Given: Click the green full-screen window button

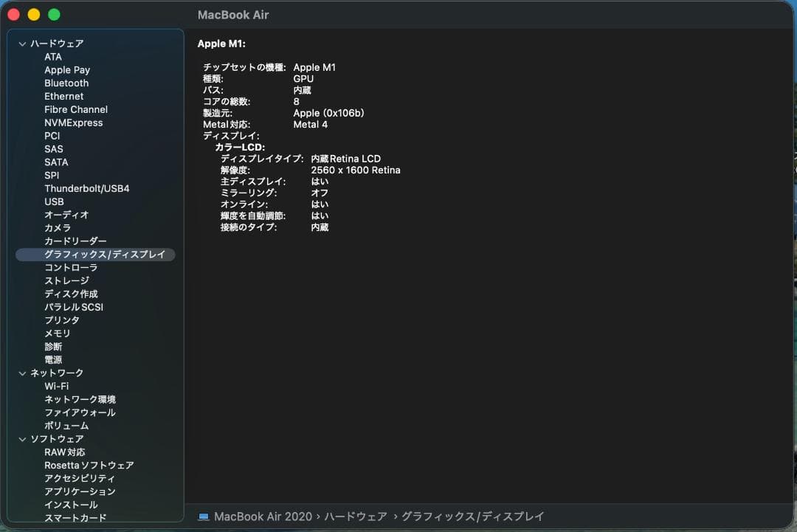Looking at the screenshot, I should point(54,15).
